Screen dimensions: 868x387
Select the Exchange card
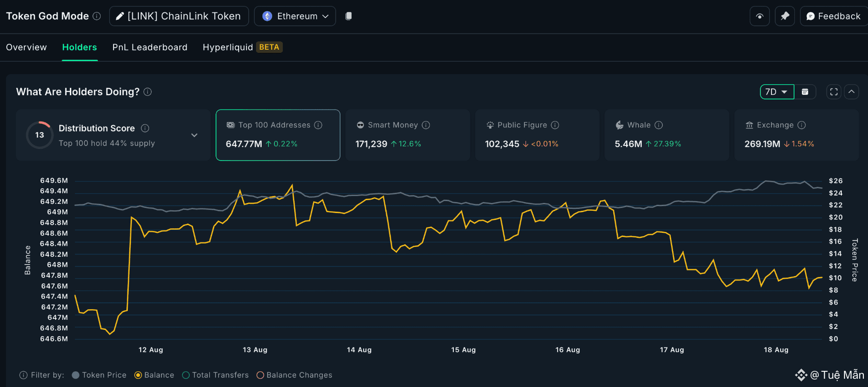coord(797,135)
